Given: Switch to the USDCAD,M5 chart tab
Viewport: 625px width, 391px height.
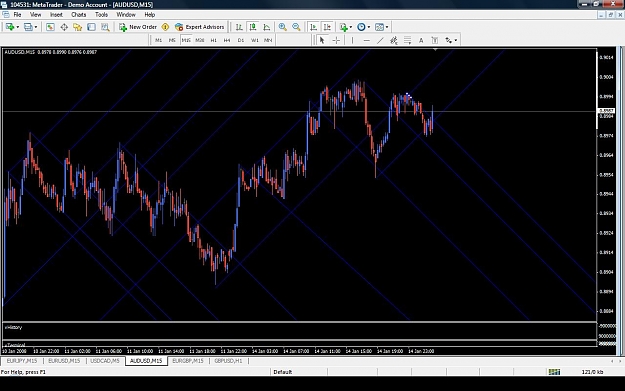Looking at the screenshot, I should coord(105,361).
